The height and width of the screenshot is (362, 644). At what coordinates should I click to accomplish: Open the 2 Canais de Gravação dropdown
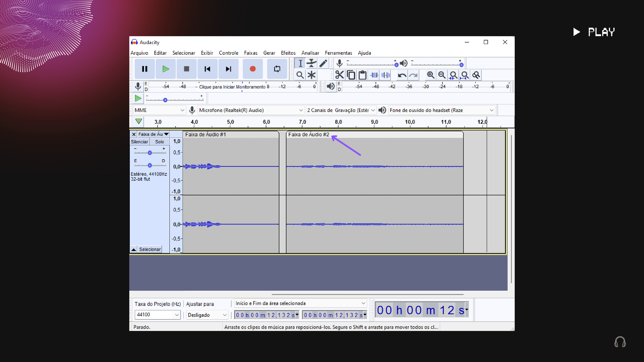pos(341,110)
